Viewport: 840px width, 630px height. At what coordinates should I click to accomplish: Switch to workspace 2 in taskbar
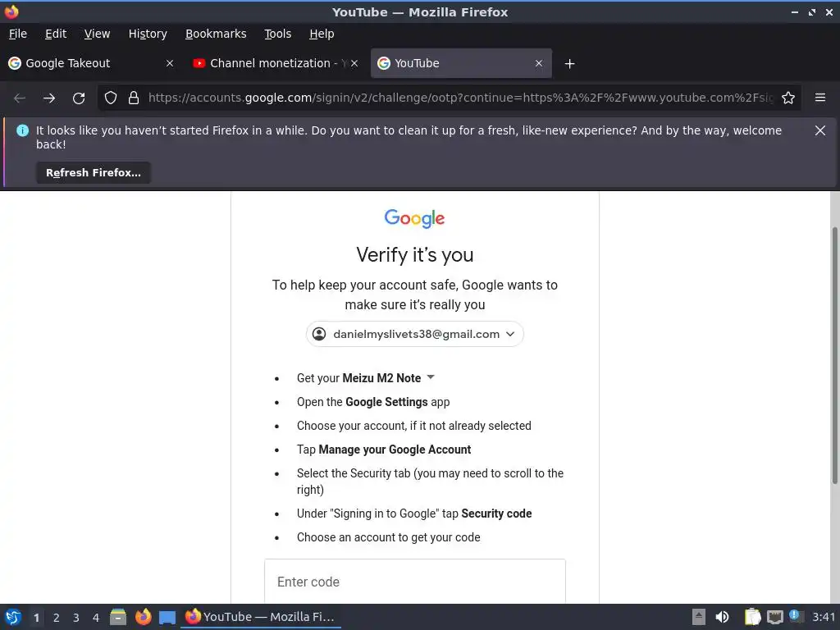(57, 617)
